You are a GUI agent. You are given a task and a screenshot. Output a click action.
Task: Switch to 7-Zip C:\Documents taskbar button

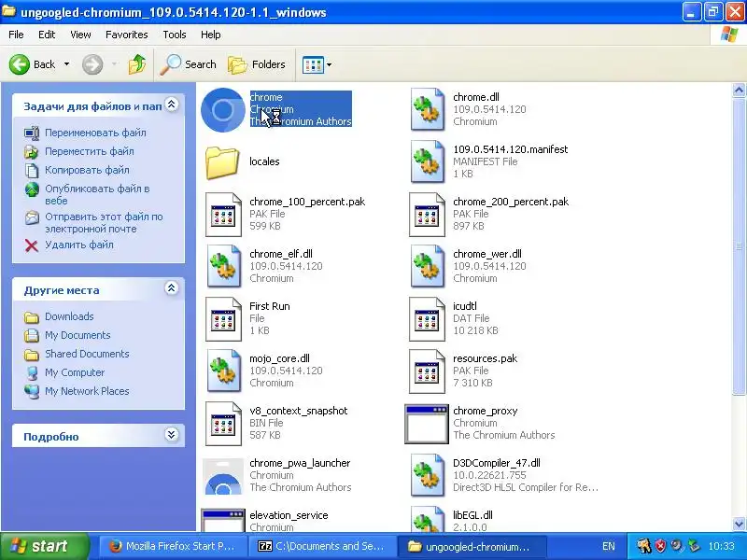[x=321, y=546]
